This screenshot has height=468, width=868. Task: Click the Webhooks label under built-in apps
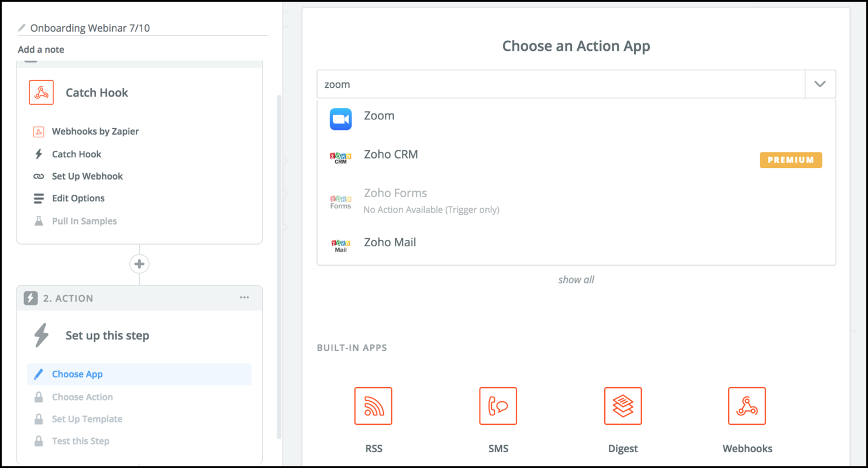click(x=748, y=449)
